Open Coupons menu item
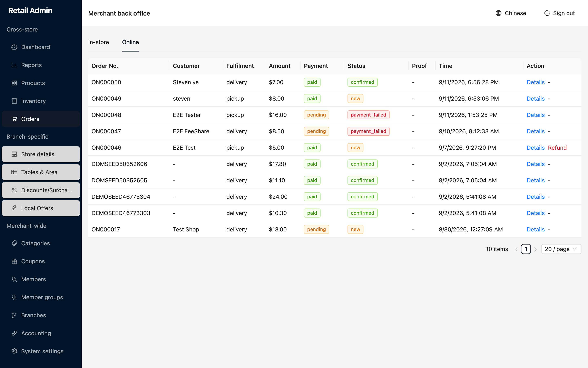 (41, 261)
